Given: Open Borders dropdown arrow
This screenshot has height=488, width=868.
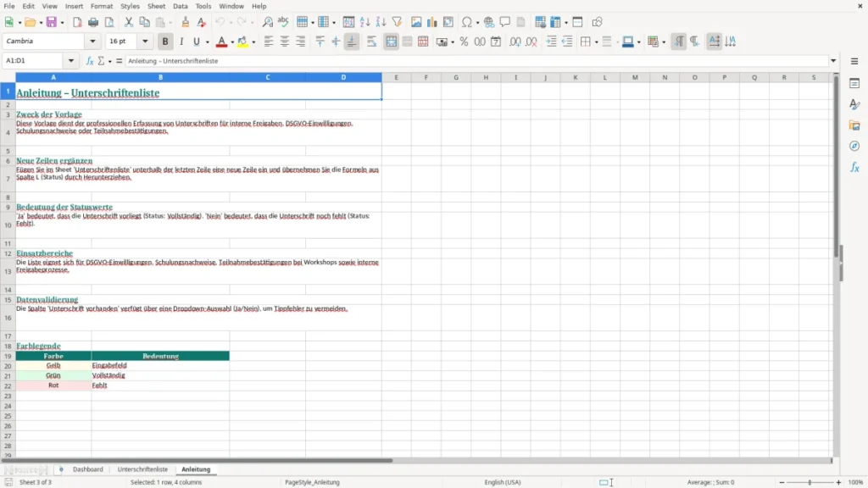Looking at the screenshot, I should pos(596,42).
